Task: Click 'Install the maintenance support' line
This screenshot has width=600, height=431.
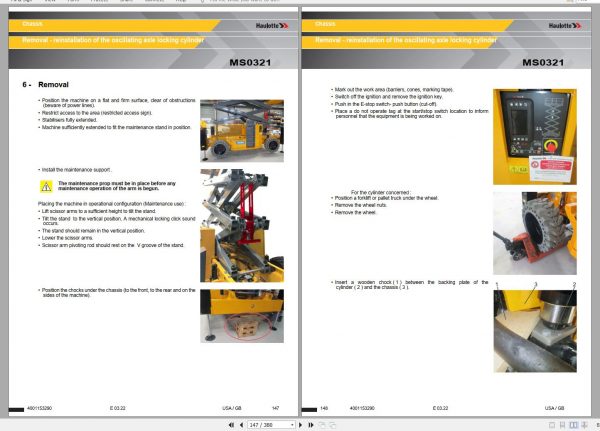Action: click(x=75, y=170)
